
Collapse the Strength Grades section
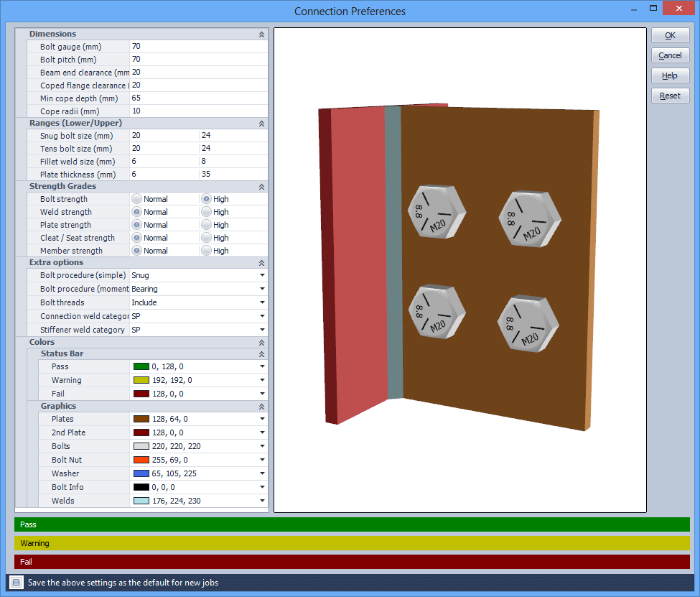coord(261,187)
